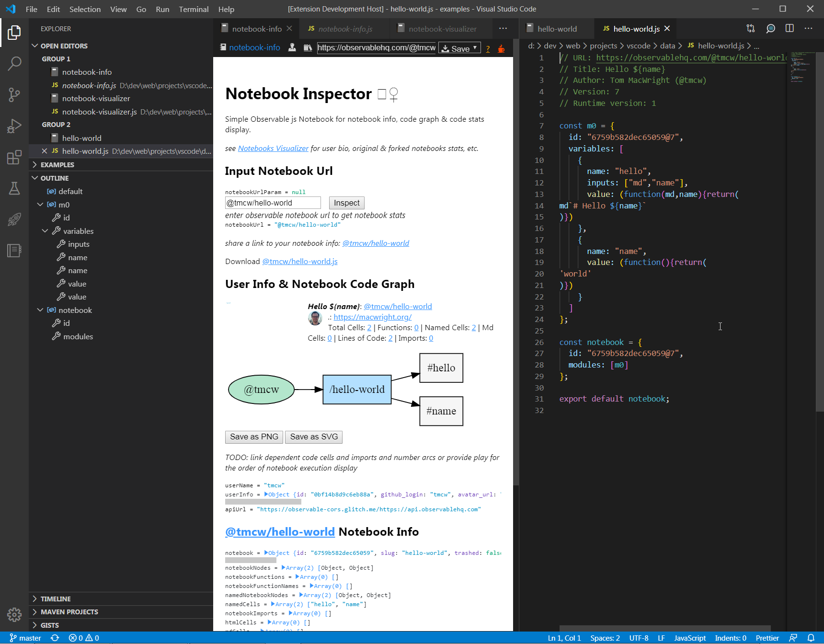The height and width of the screenshot is (644, 824).
Task: Click master branch in status bar
Action: point(25,638)
